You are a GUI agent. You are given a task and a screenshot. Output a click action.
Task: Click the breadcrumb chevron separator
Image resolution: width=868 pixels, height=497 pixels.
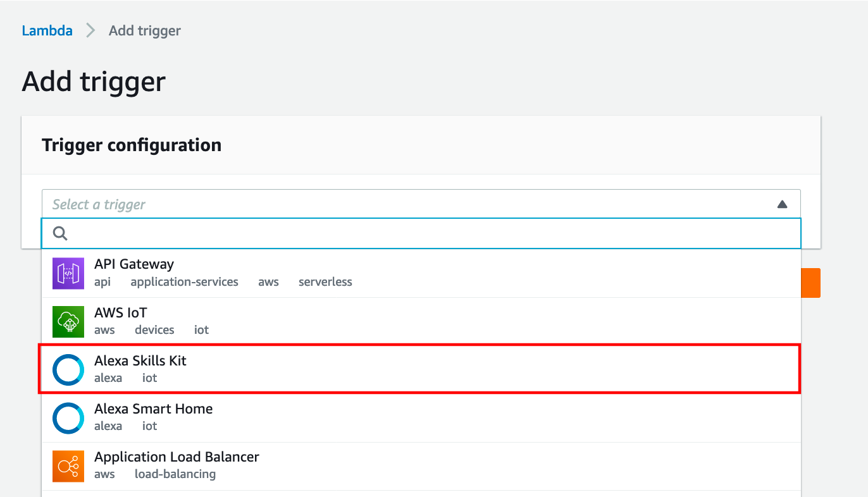coord(90,30)
